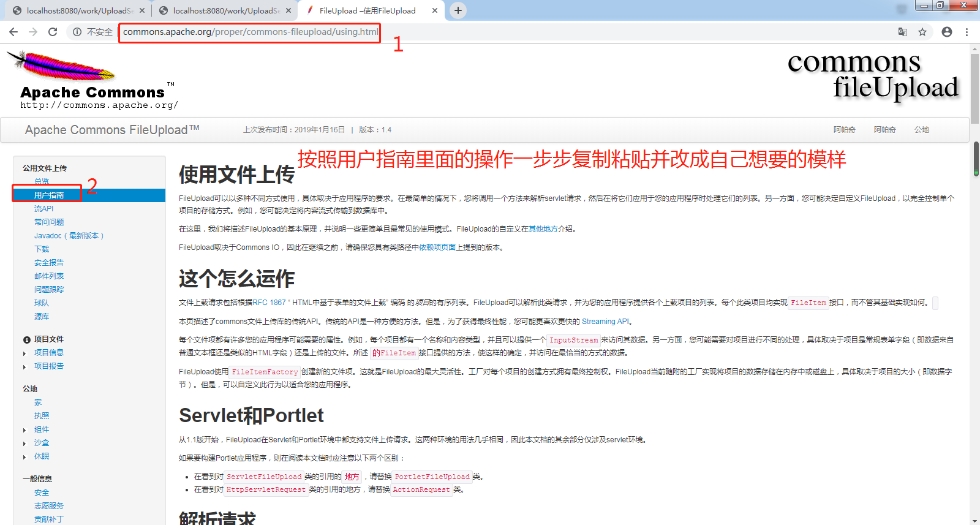Click the 项目文件 section icon

[27, 340]
